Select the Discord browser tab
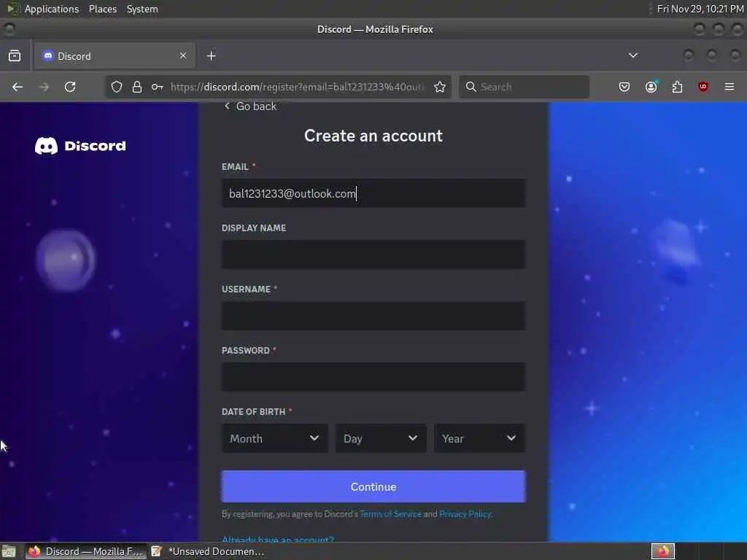This screenshot has height=560, width=747. (115, 56)
